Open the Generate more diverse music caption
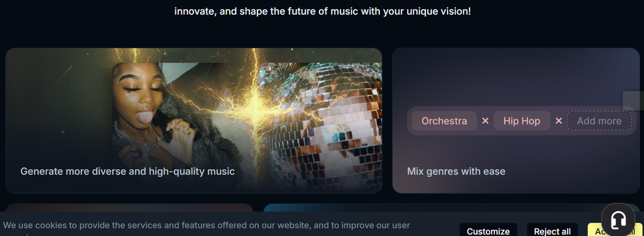644x236 pixels. (x=128, y=171)
